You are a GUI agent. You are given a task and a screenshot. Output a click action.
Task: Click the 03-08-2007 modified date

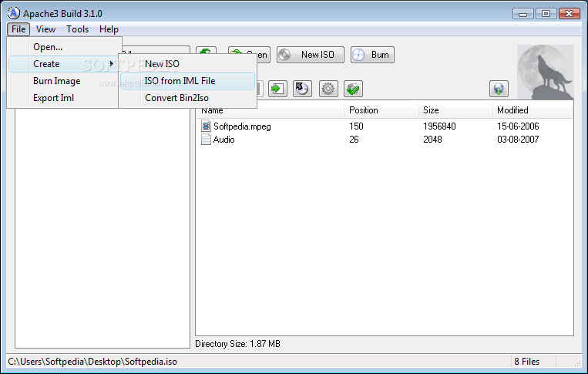click(x=518, y=140)
